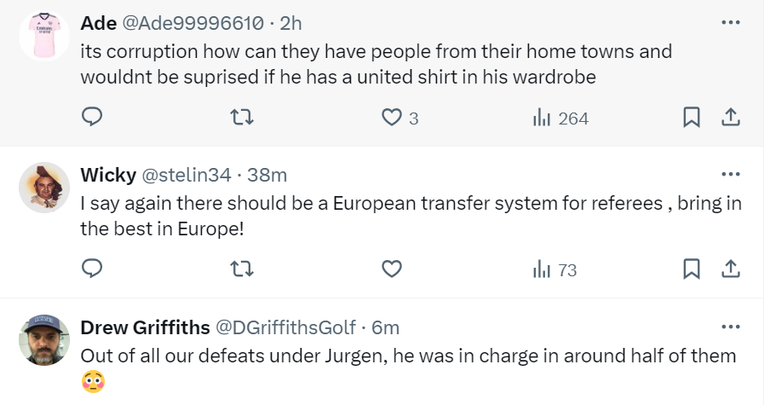The height and width of the screenshot is (405, 770).
Task: Open more options on Ade's tweet
Action: [x=730, y=22]
